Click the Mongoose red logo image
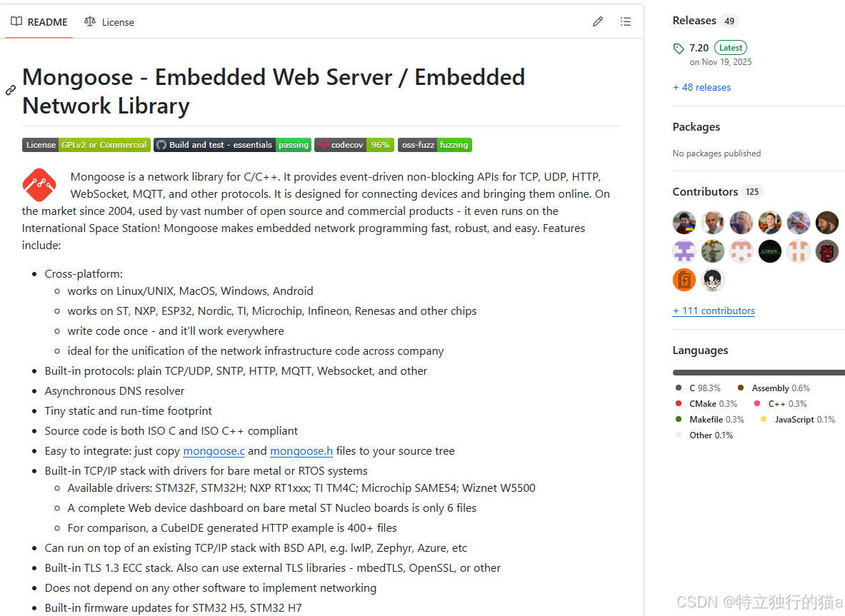845x616 pixels. pyautogui.click(x=39, y=186)
